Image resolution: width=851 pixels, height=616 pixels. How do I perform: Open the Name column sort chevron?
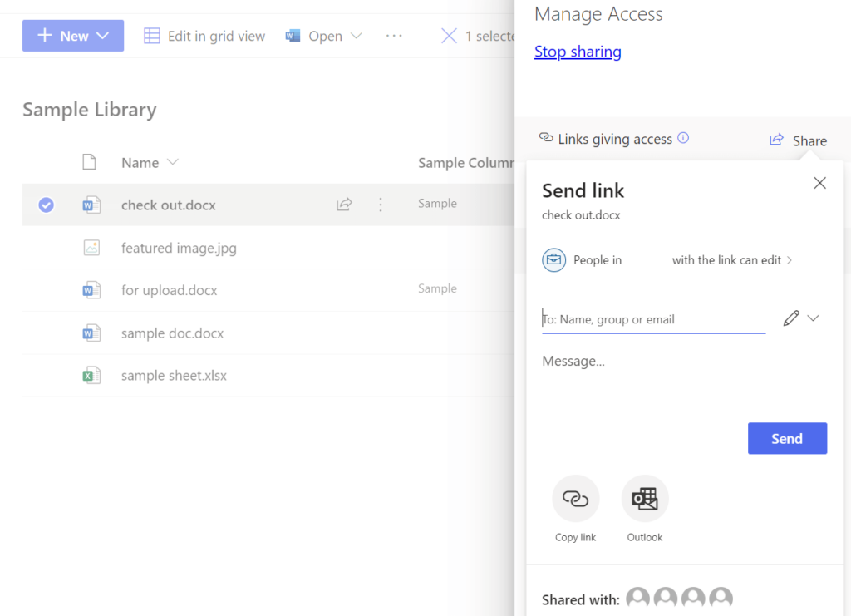173,162
